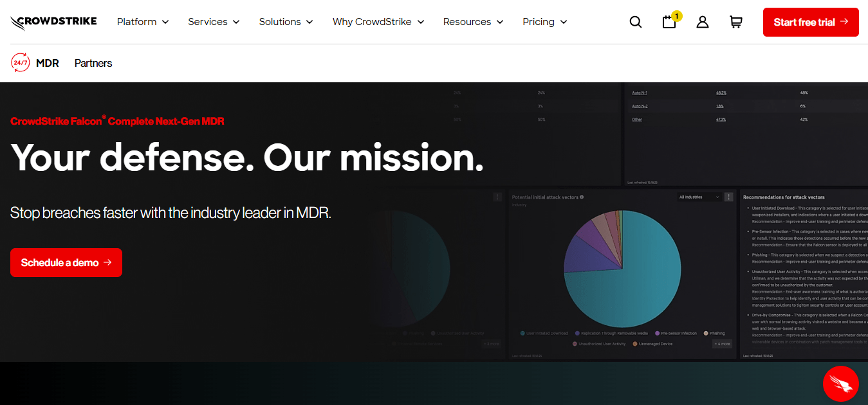
Task: Click the Stop breaches faster tagline
Action: (171, 213)
